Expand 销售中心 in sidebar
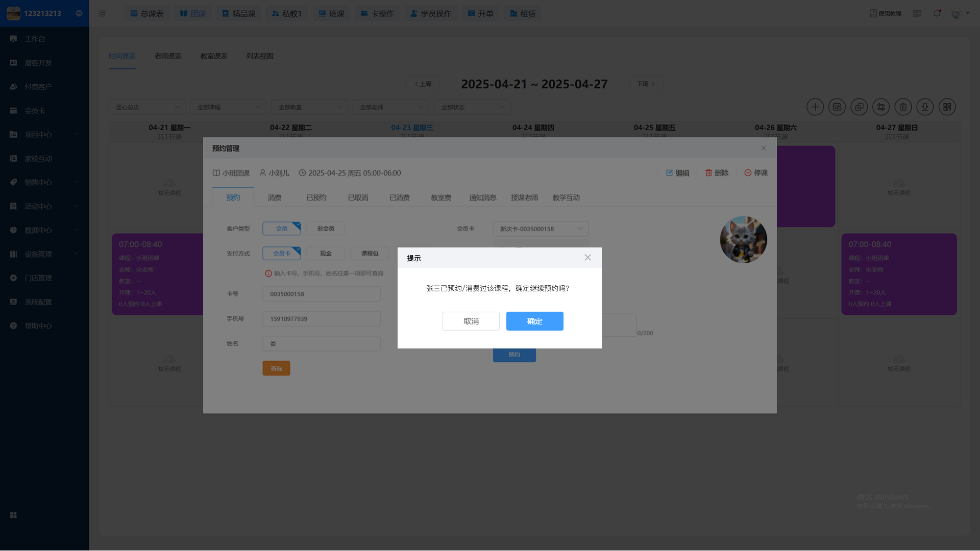The width and height of the screenshot is (980, 551). (44, 182)
